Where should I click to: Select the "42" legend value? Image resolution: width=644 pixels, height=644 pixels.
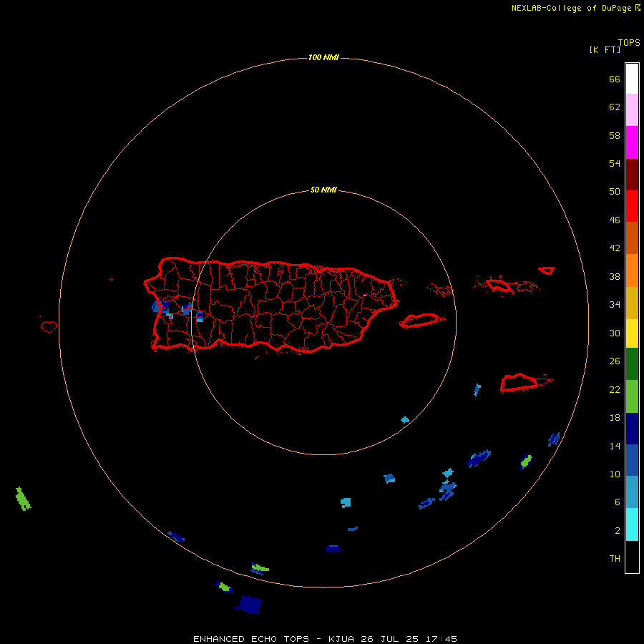pos(615,248)
